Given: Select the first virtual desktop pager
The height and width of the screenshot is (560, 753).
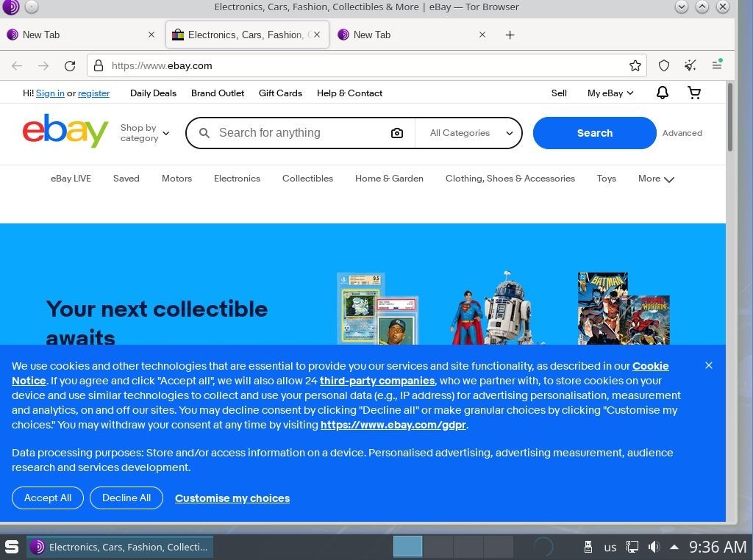Looking at the screenshot, I should click(x=407, y=547).
